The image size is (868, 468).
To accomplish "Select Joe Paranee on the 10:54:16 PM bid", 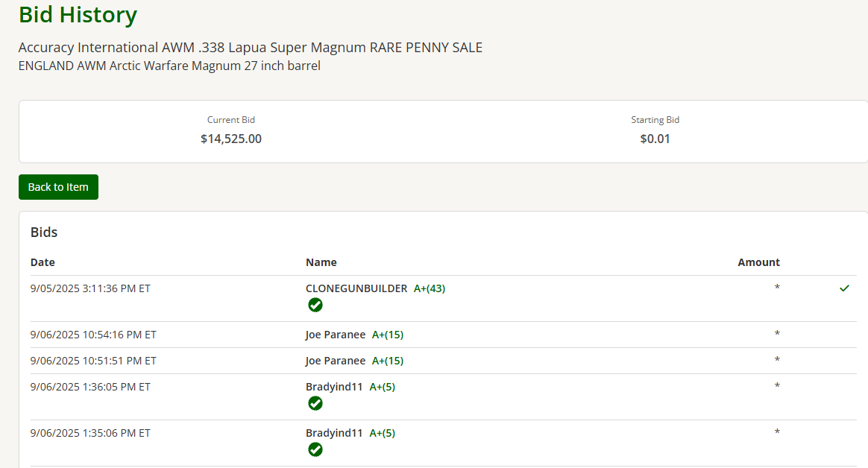I will 336,335.
